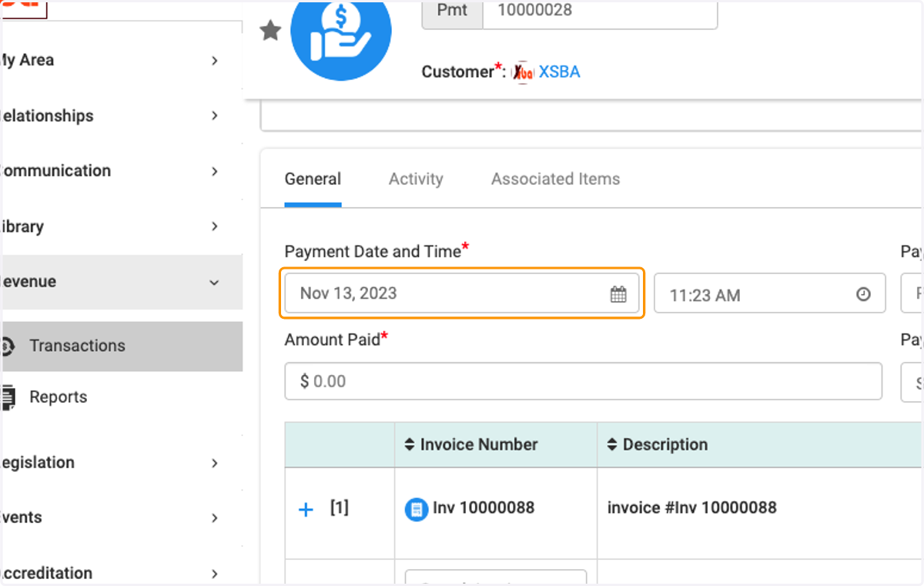Expand the My Area menu chevron
This screenshot has width=924, height=586.
coord(215,60)
